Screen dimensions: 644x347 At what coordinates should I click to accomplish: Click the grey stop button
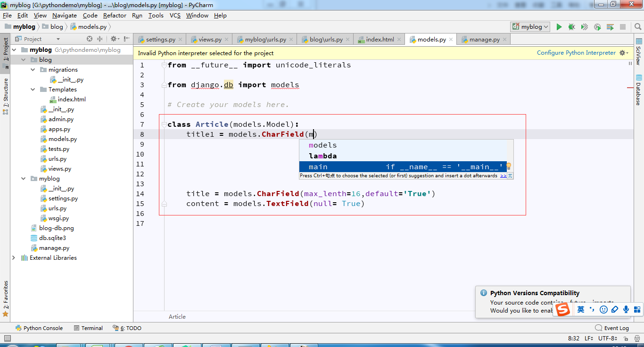click(x=623, y=27)
